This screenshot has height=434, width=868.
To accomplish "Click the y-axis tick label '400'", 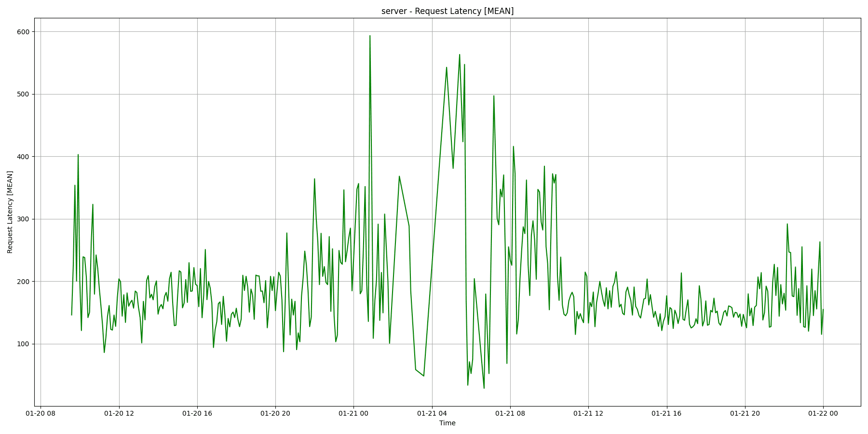I will pyautogui.click(x=24, y=157).
